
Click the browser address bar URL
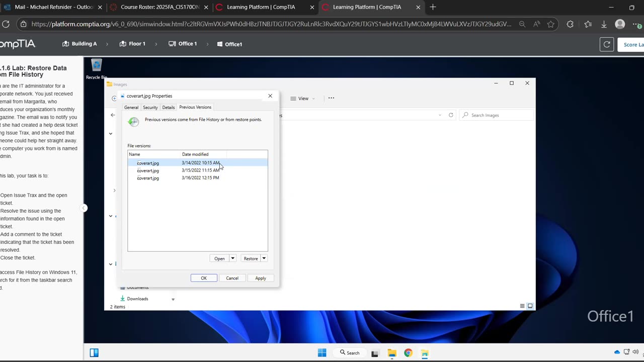[x=271, y=24]
